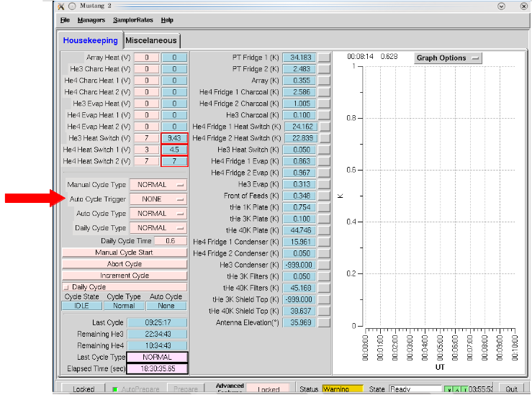
Task: Click the green indicator boxes beside clock
Action: click(456, 390)
